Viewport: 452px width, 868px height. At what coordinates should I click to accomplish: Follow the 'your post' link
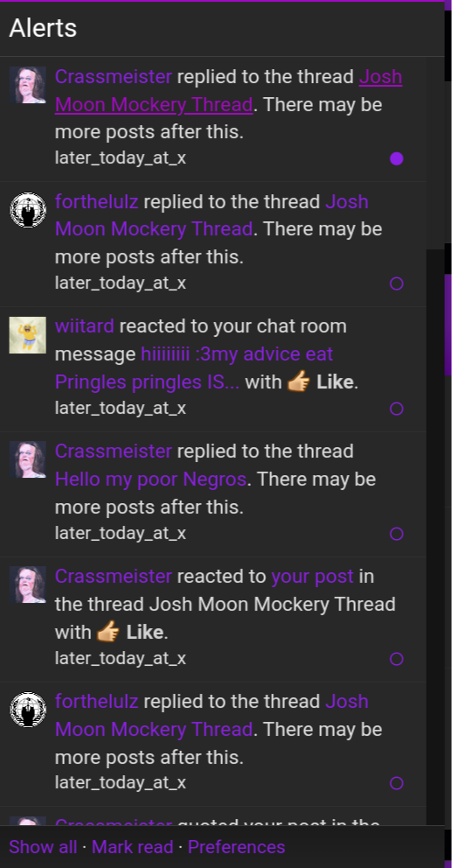click(312, 577)
